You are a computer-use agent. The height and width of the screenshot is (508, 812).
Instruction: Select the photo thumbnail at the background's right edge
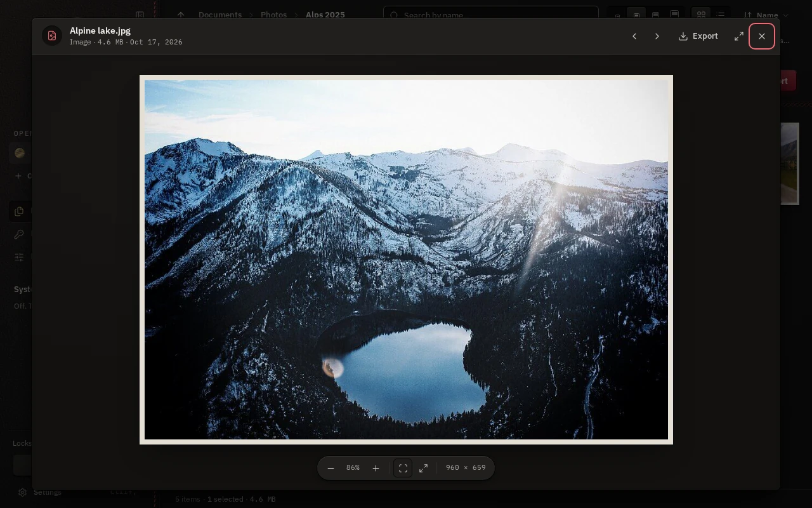tap(789, 164)
